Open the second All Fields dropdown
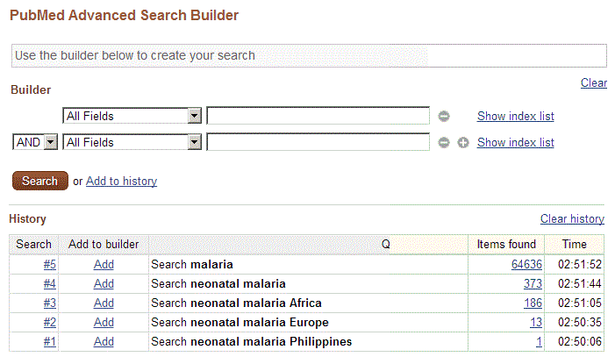Image resolution: width=615 pixels, height=364 pixels. coord(132,142)
